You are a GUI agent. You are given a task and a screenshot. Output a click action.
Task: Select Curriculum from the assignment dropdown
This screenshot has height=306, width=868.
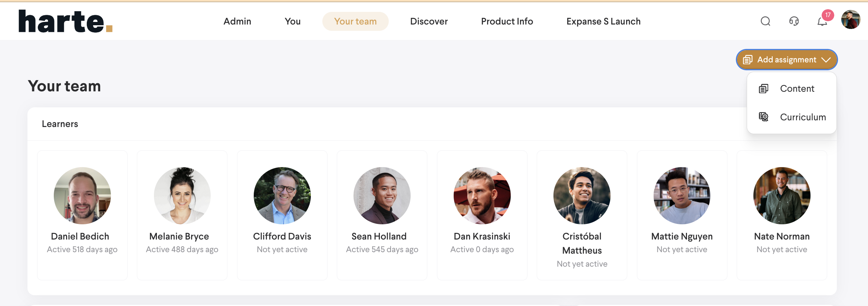coord(803,117)
